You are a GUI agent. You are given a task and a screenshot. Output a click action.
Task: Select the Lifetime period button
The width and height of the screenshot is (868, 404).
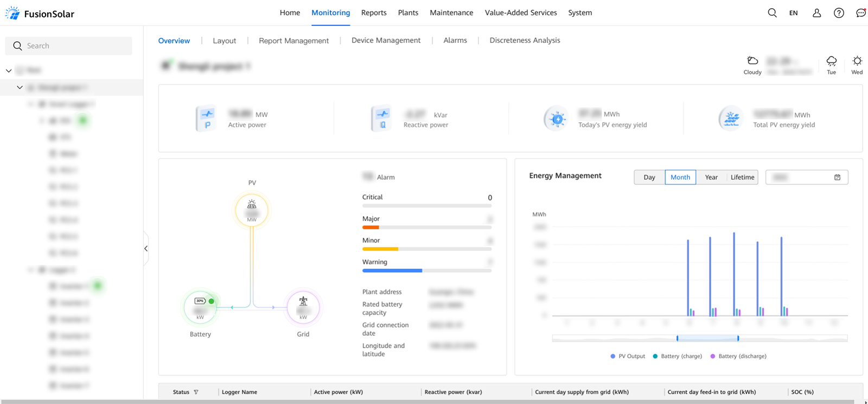(x=742, y=177)
